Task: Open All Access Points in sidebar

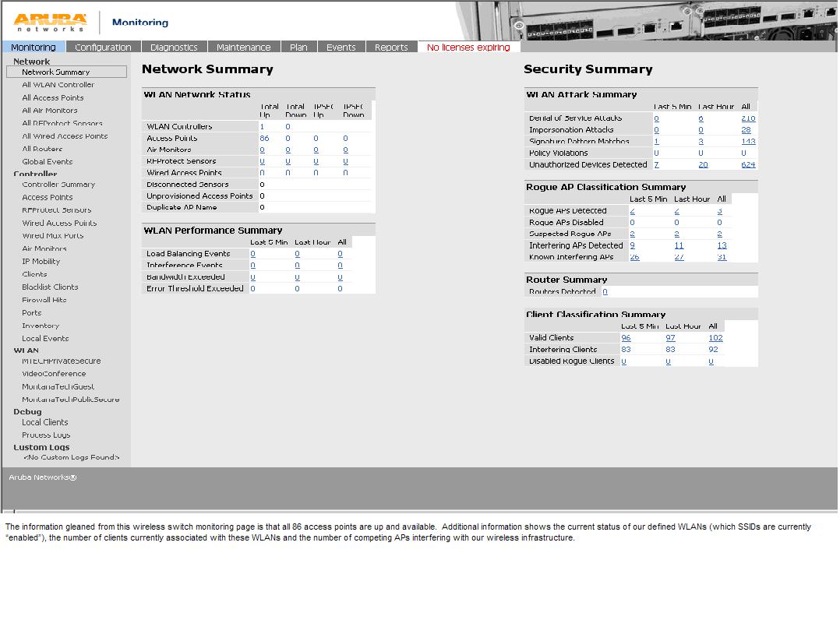Action: [52, 97]
